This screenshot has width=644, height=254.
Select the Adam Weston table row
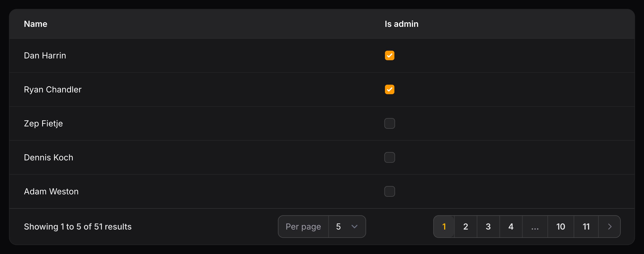(51, 191)
